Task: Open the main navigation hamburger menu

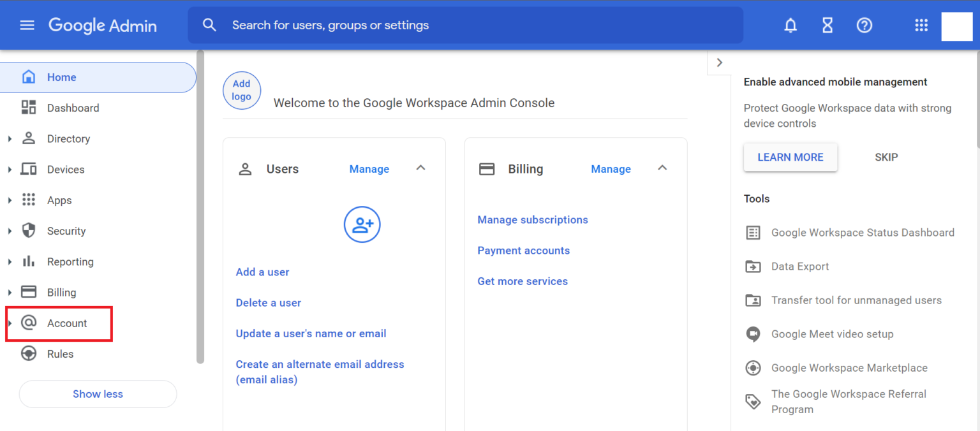Action: tap(27, 26)
